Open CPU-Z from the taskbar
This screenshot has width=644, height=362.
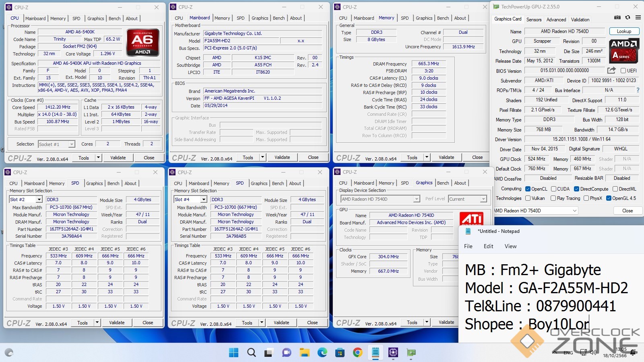tap(393, 353)
